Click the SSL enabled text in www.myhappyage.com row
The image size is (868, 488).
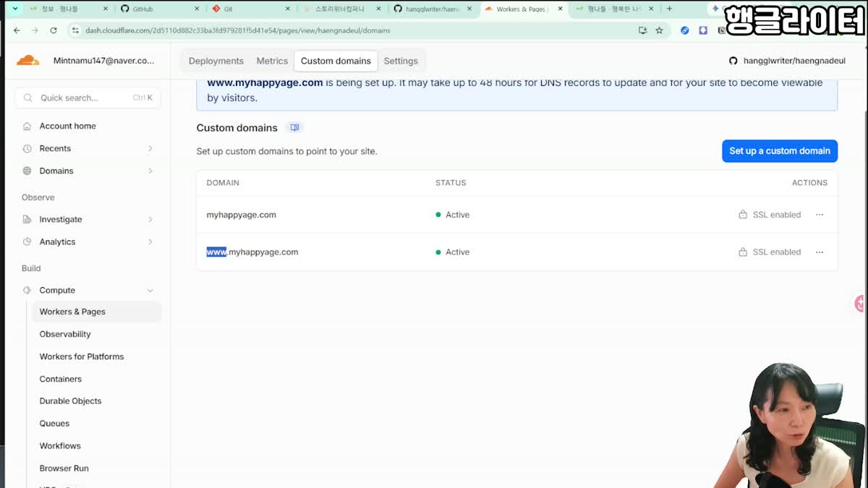click(x=777, y=252)
